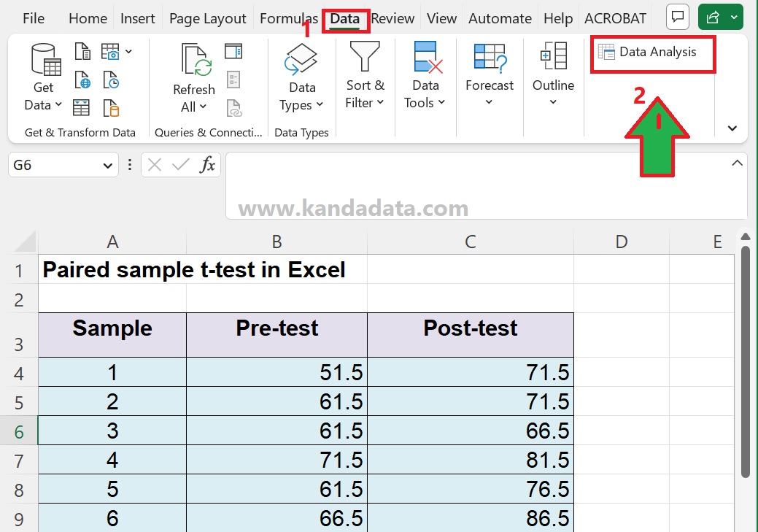The image size is (758, 532).
Task: Open the Forecast group
Action: pos(490,74)
